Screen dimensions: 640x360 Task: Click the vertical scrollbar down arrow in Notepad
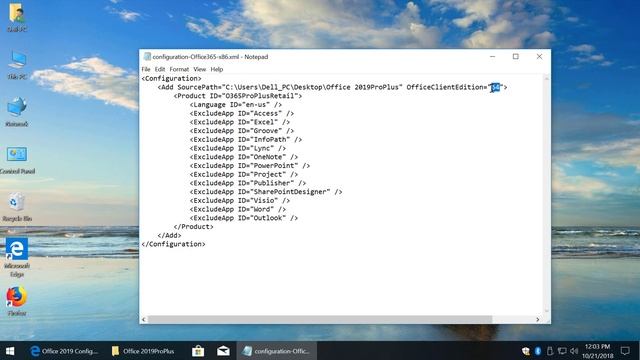[547, 311]
